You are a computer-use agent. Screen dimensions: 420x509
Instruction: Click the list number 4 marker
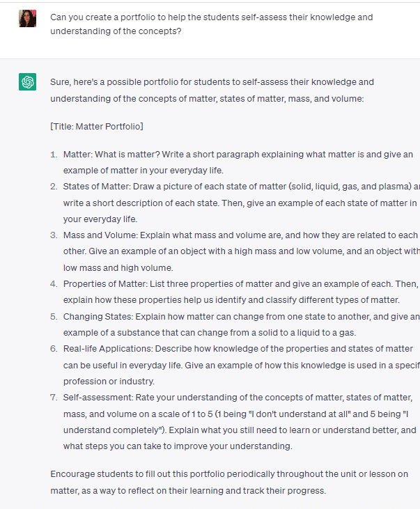point(54,283)
